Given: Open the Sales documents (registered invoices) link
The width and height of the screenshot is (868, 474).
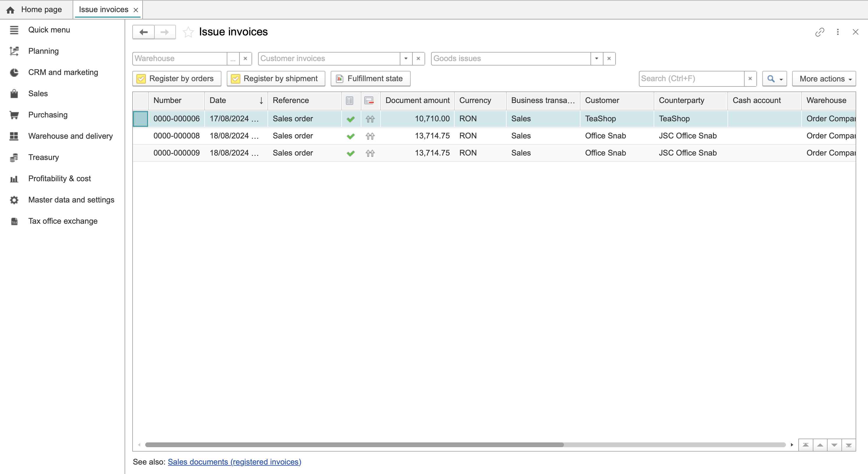Looking at the screenshot, I should (234, 462).
